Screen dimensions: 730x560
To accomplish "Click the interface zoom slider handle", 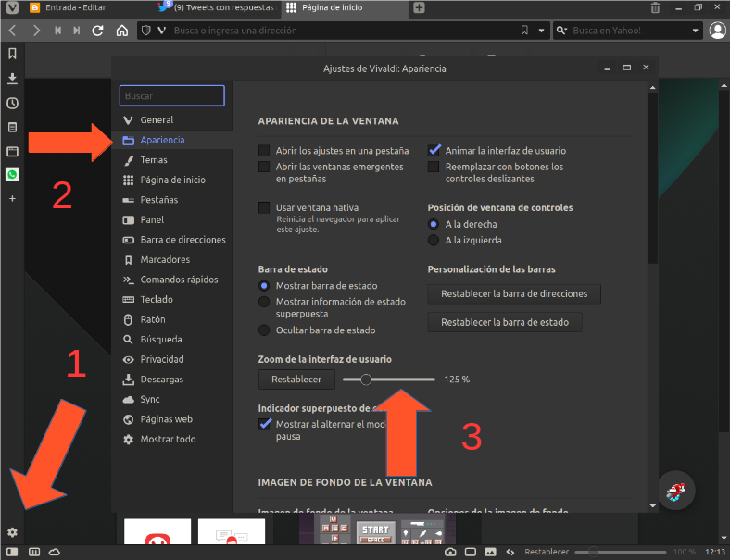I will (366, 380).
